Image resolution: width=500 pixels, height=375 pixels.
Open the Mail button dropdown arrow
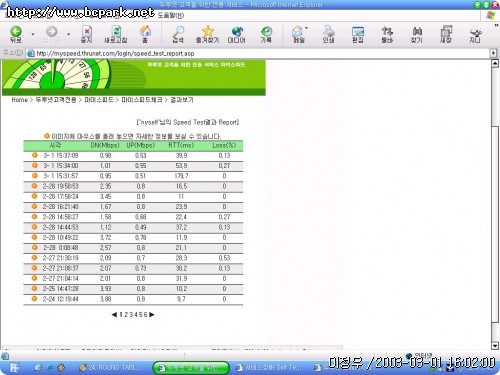pyautogui.click(x=307, y=28)
